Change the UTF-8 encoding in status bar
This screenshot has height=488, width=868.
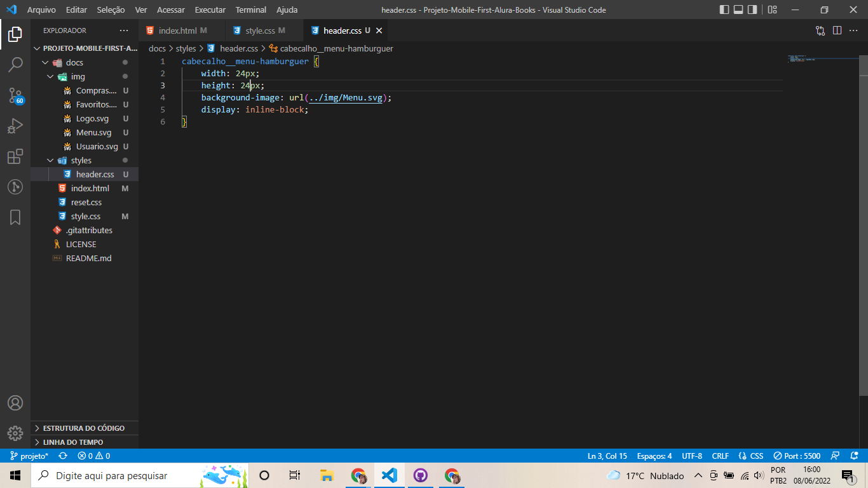pyautogui.click(x=692, y=456)
